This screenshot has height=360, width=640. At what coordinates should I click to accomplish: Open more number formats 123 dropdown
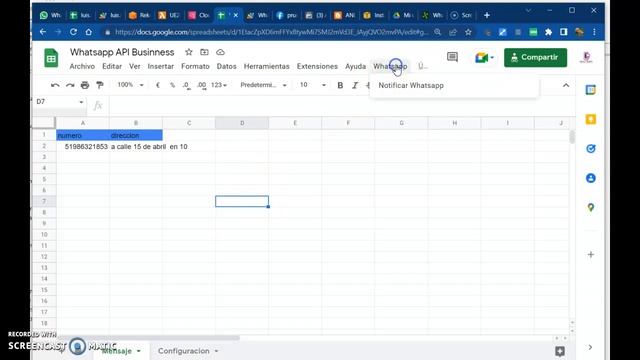(219, 85)
